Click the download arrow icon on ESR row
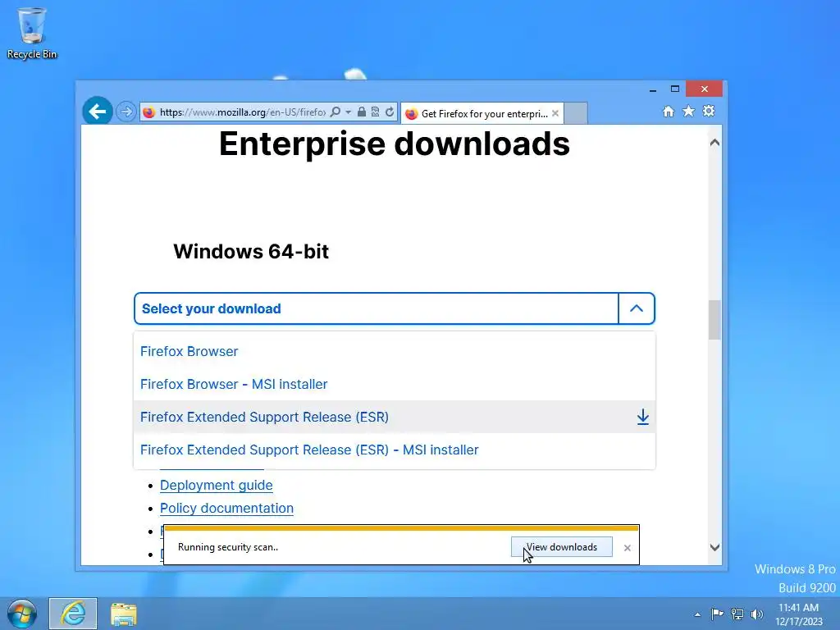This screenshot has height=630, width=840. [x=643, y=417]
